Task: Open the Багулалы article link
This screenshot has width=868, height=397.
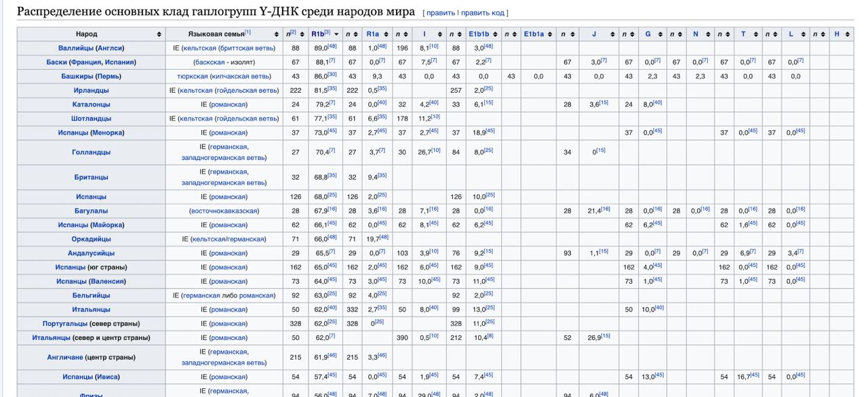Action: point(91,211)
